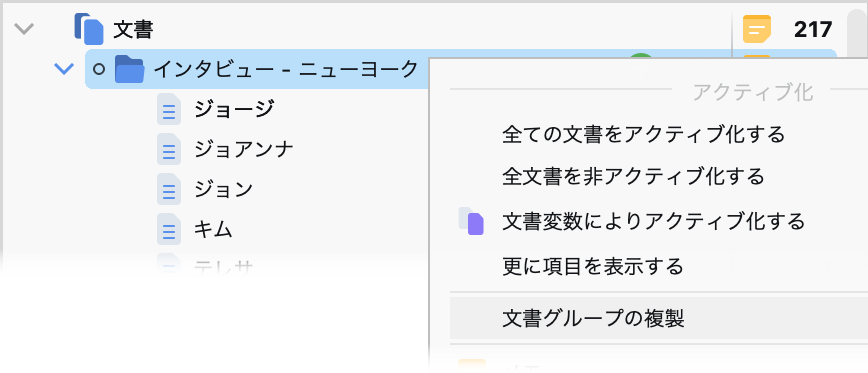This screenshot has width=868, height=373.
Task: Select the ジョアンナ document
Action: [244, 149]
